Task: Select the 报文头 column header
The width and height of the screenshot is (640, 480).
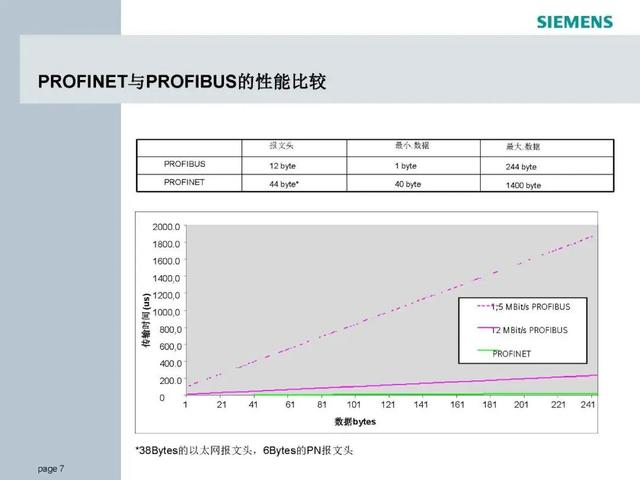Action: (284, 146)
